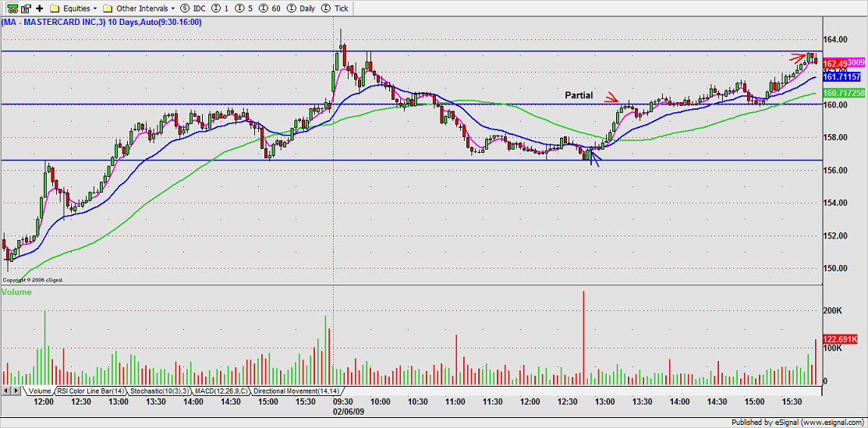Open the MACD(12,26,9,C) tab

pyautogui.click(x=221, y=391)
